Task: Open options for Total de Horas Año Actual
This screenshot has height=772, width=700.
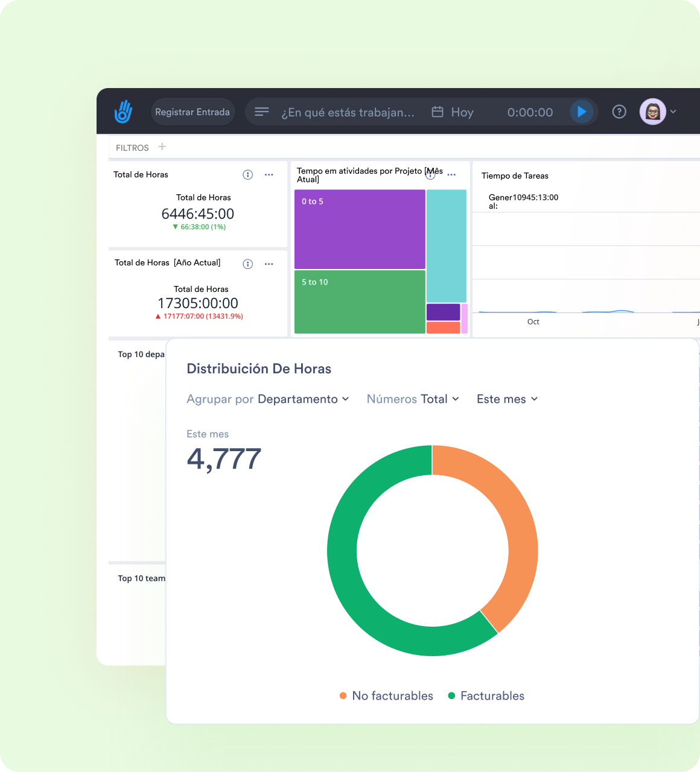Action: [269, 264]
